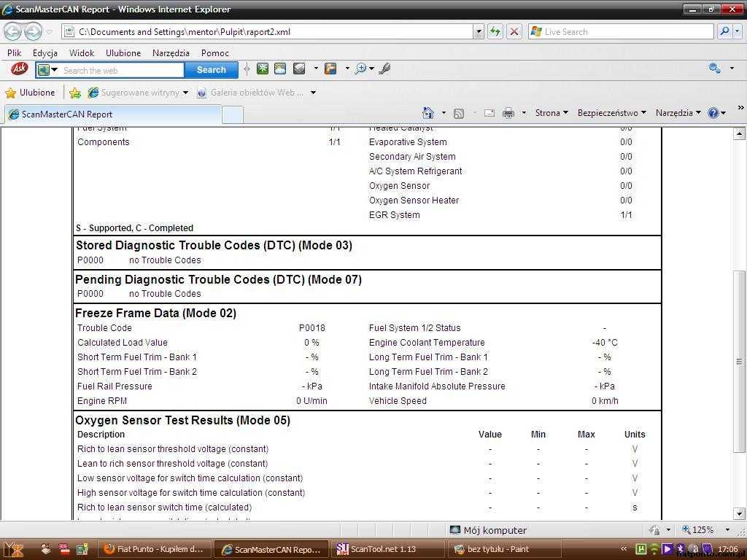Stop loading with the red X icon
747x560 pixels.
point(514,32)
